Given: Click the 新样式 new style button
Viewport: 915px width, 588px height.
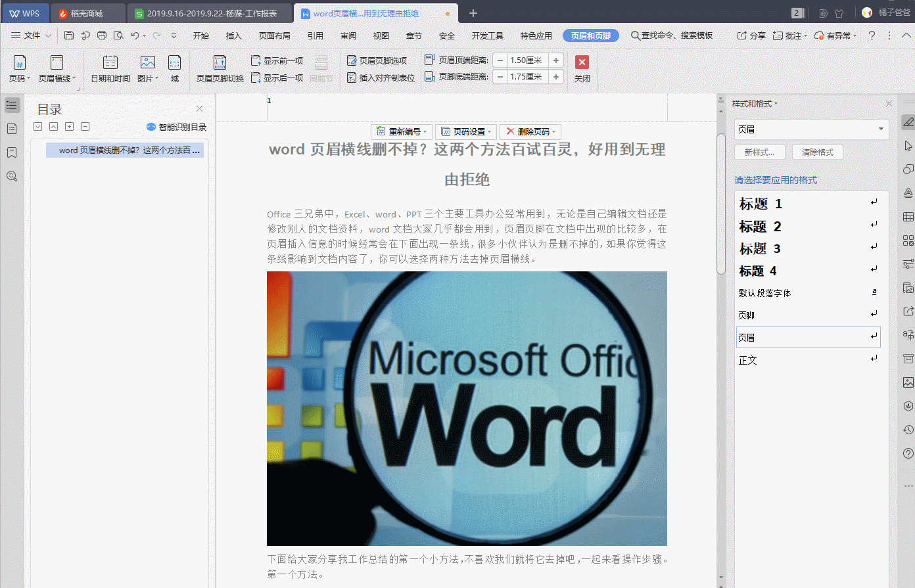Looking at the screenshot, I should coord(759,152).
